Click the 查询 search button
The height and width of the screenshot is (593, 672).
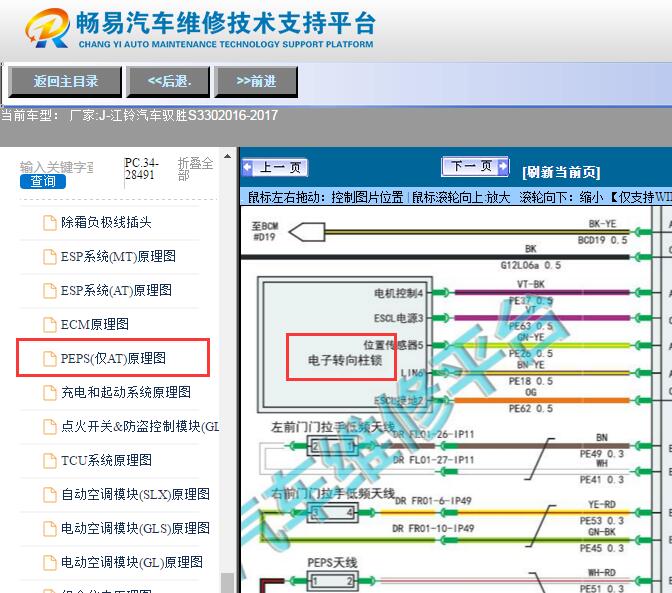click(x=43, y=181)
